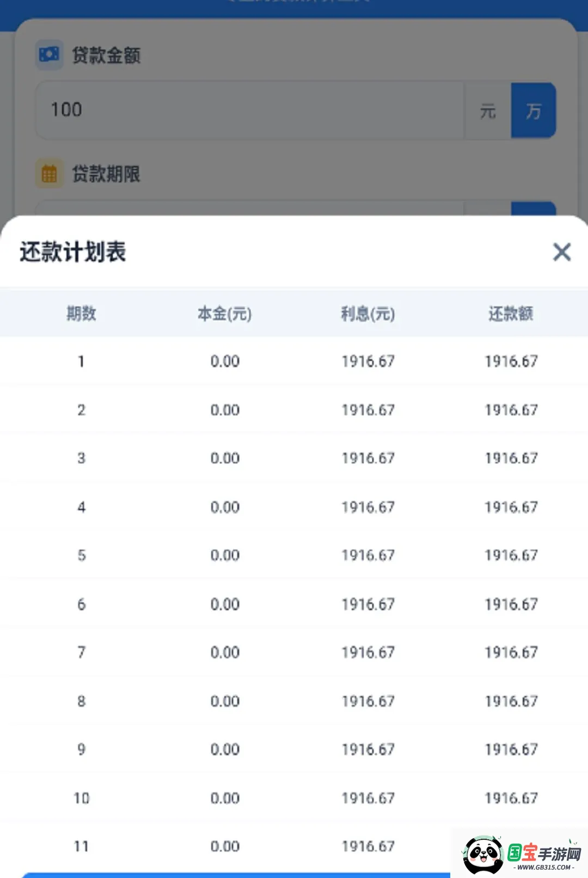588x878 pixels.
Task: Click repayment 1916.67 in period 5 row
Action: (511, 555)
